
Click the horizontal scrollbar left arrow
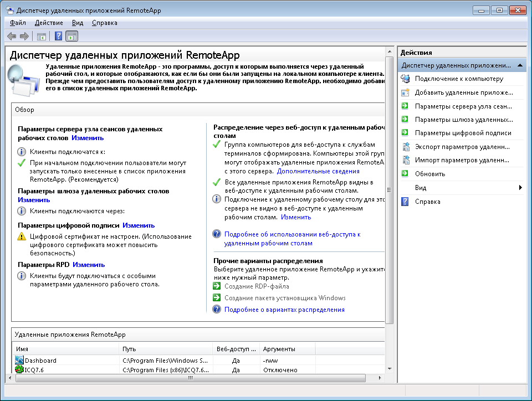click(10, 378)
